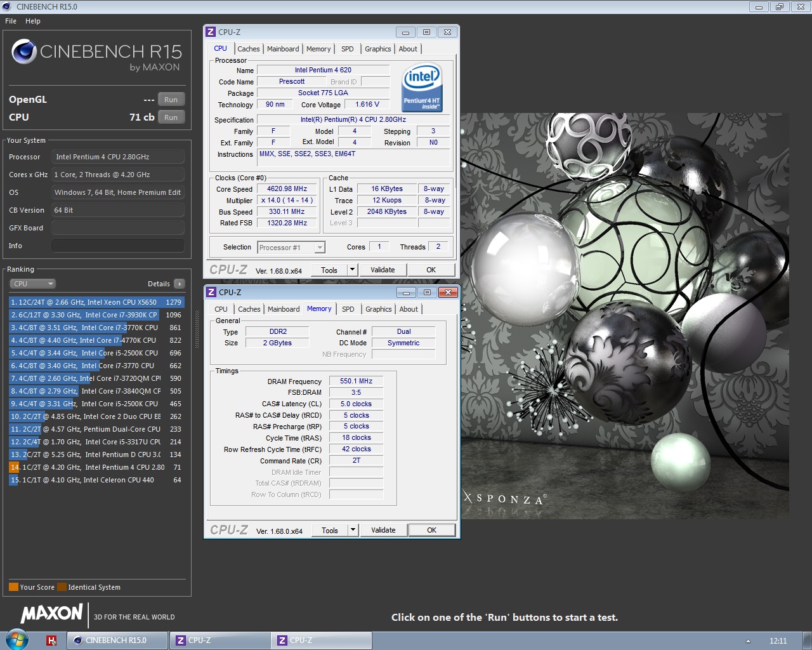Image resolution: width=812 pixels, height=650 pixels.
Task: Click Validate in upper CPU-Z window
Action: pos(383,270)
